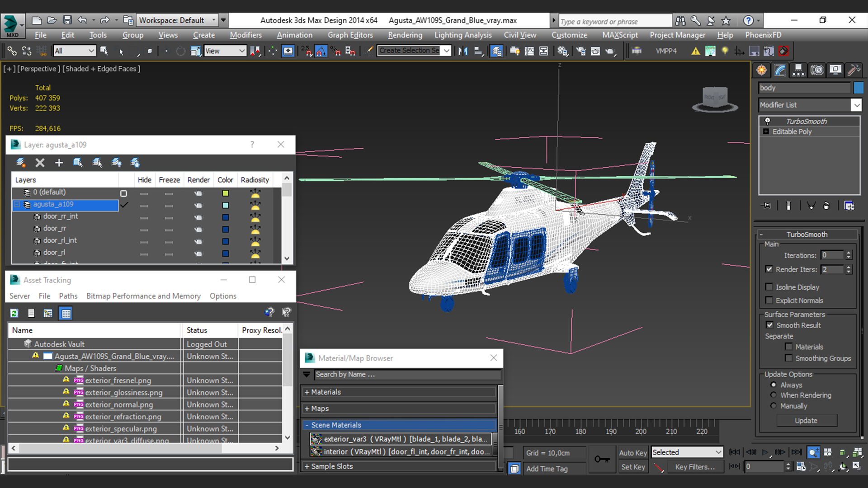This screenshot has width=868, height=488.
Task: Click the Update button in TurboSmooth
Action: [x=806, y=421]
